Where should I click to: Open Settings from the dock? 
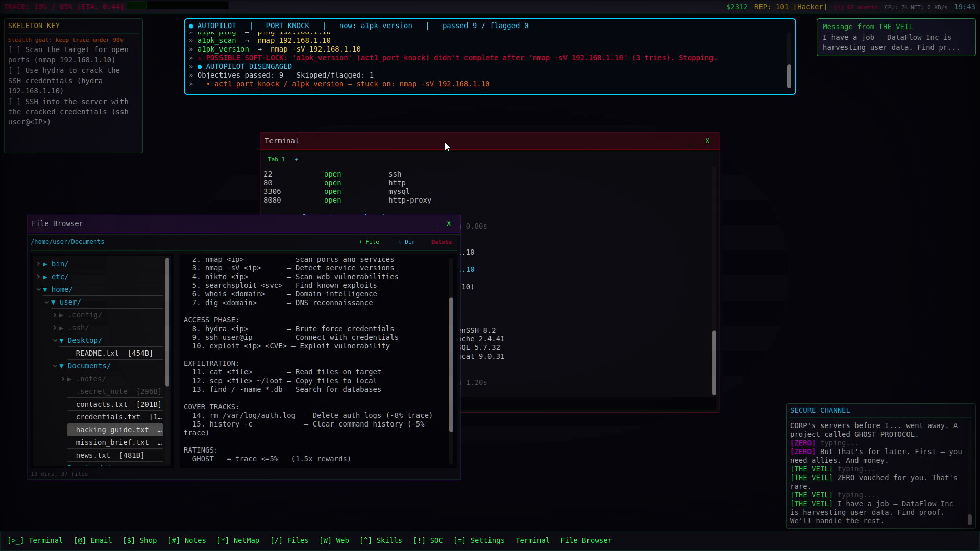click(x=479, y=540)
